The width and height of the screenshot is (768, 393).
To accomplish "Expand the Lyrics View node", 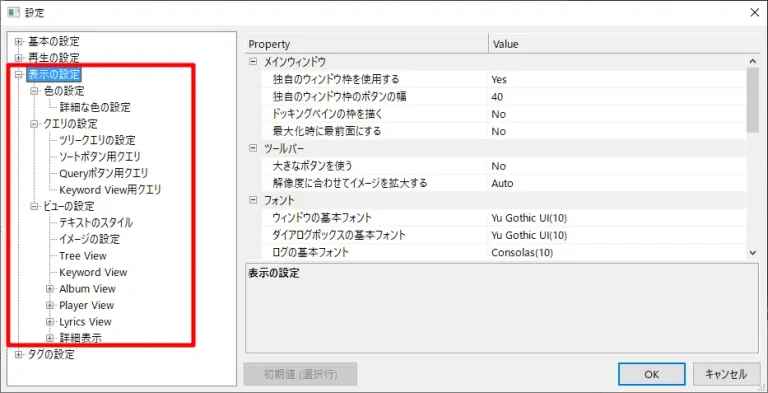I will coord(49,322).
